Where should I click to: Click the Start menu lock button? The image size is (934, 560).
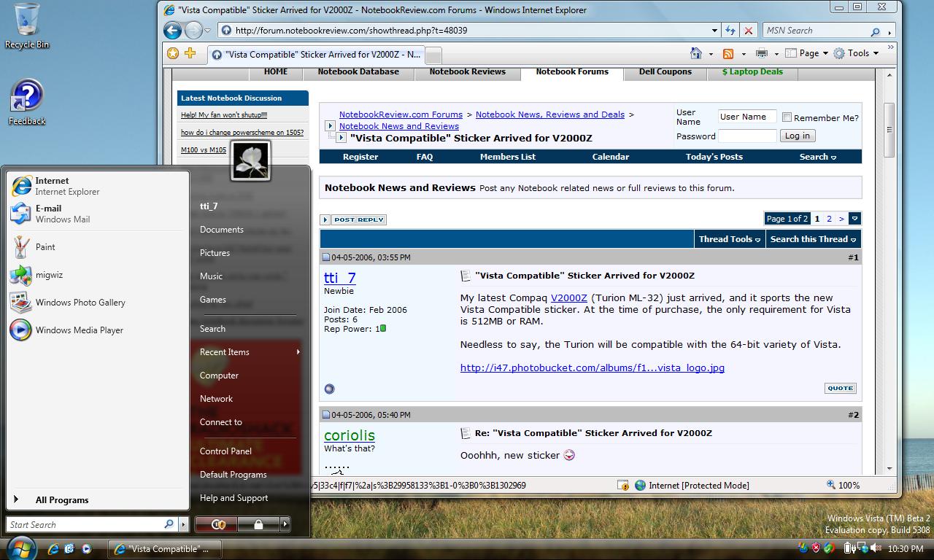(x=258, y=524)
